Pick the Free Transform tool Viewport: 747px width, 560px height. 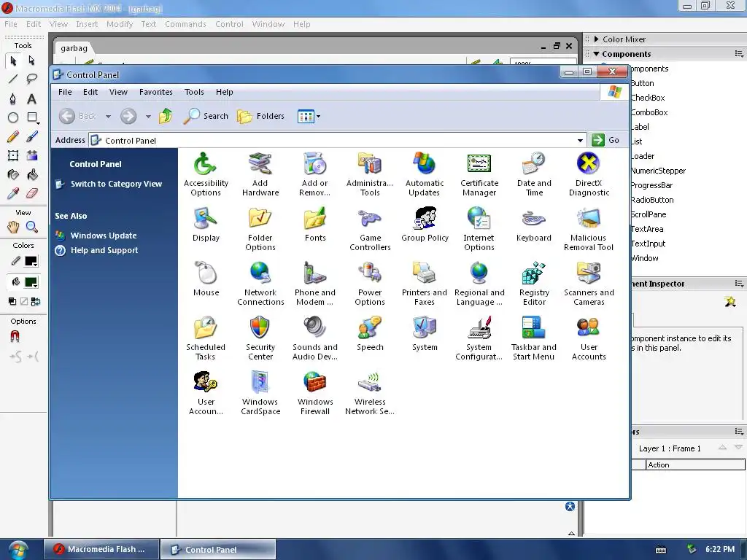[x=13, y=155]
